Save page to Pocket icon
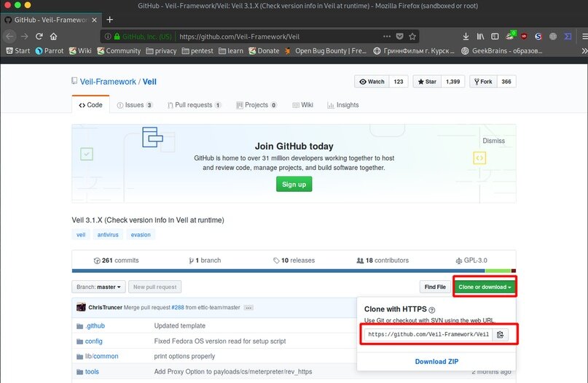The height and width of the screenshot is (383, 588). tap(400, 36)
